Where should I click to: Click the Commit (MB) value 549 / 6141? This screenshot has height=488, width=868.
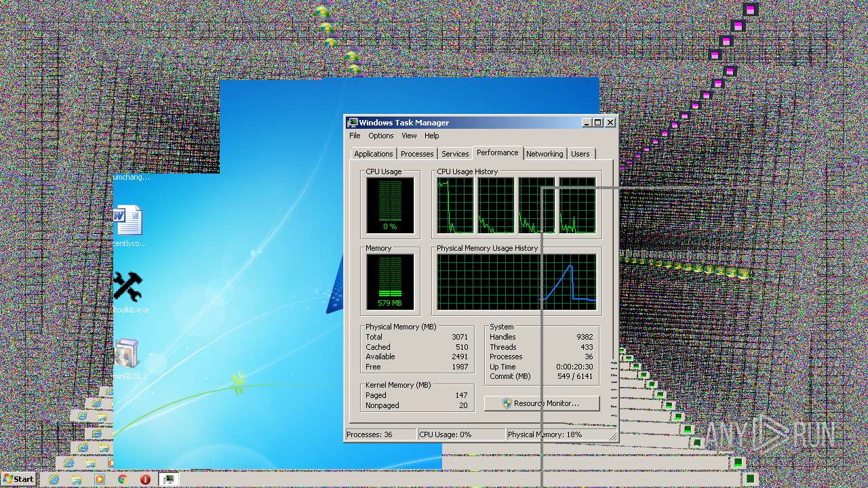[x=574, y=376]
